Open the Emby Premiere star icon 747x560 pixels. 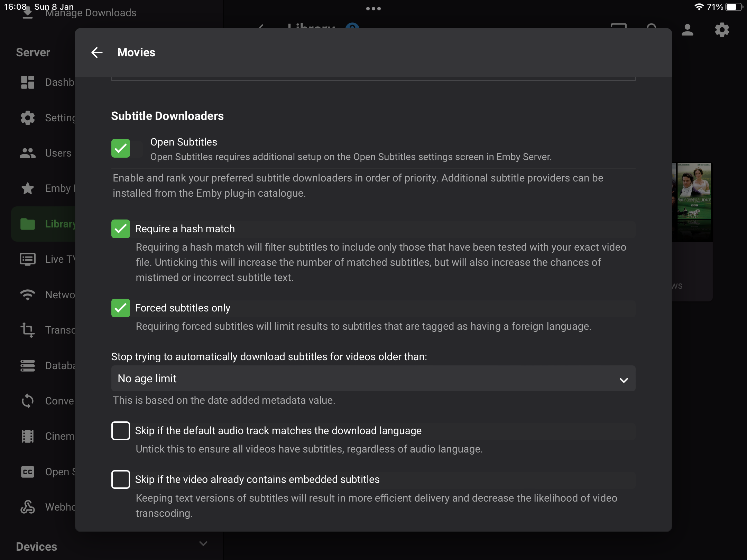[x=28, y=188]
